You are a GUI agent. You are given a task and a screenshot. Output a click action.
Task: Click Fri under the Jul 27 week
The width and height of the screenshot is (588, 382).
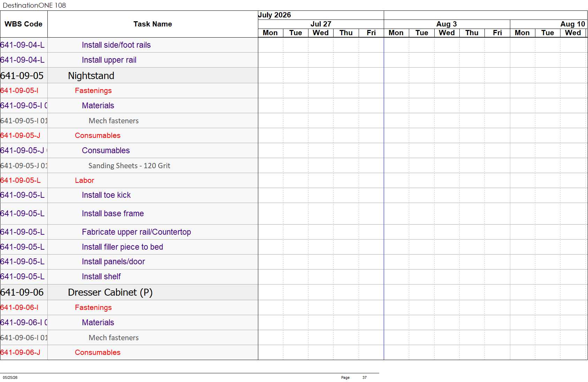tap(371, 33)
